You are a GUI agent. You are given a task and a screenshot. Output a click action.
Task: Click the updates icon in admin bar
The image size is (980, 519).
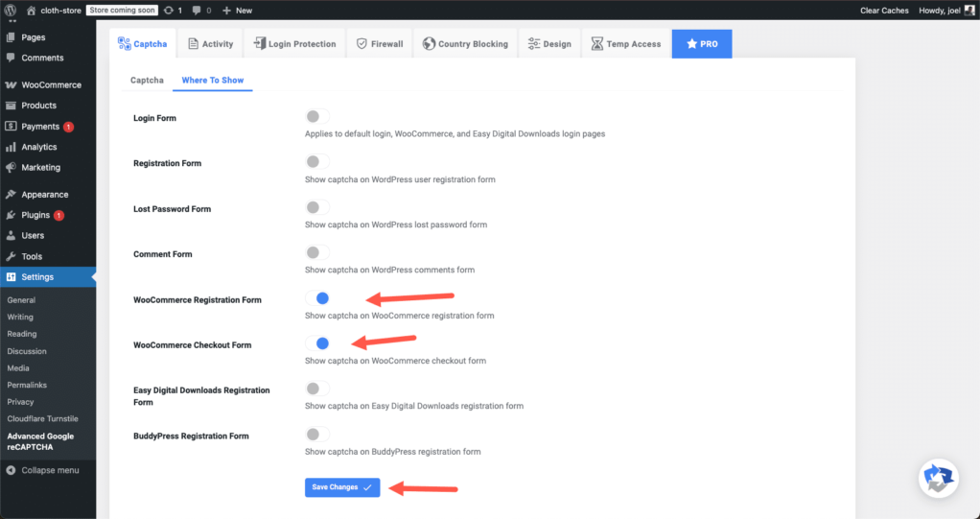(x=169, y=10)
